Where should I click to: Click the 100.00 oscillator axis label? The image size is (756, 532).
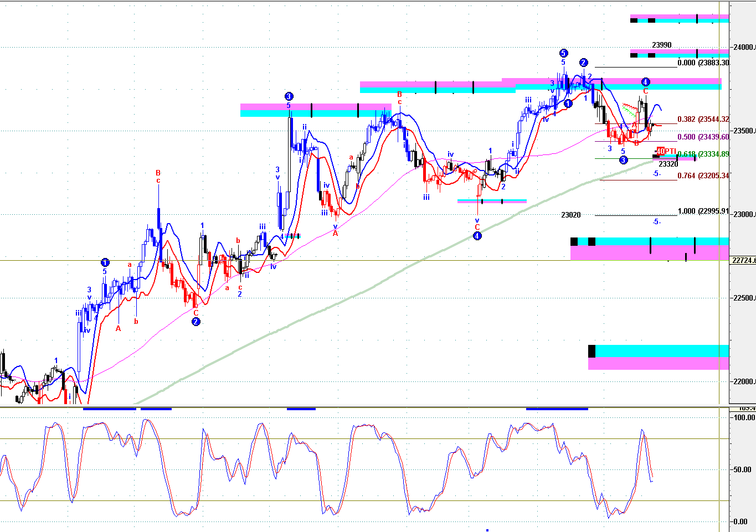pos(743,417)
